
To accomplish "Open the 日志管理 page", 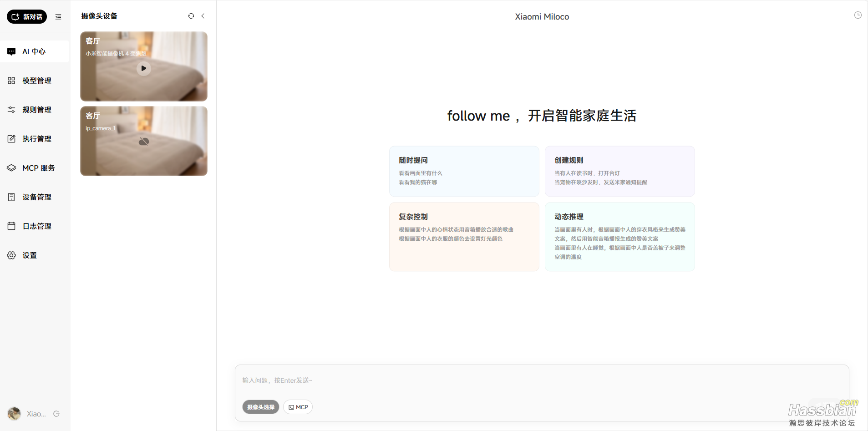I will [x=37, y=226].
